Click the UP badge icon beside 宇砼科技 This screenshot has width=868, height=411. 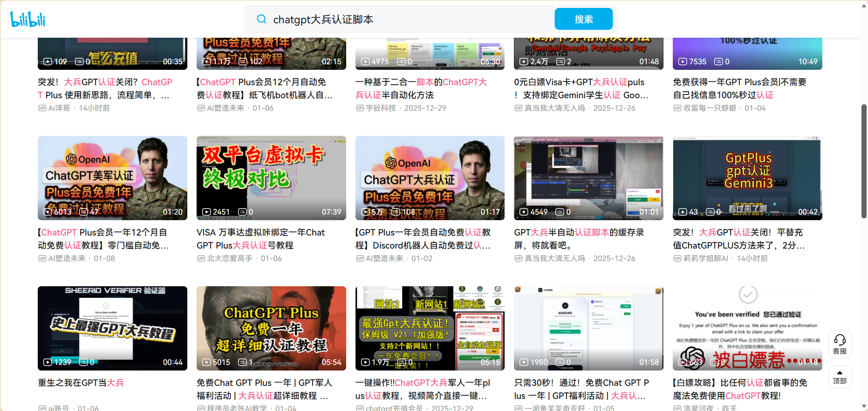360,108
